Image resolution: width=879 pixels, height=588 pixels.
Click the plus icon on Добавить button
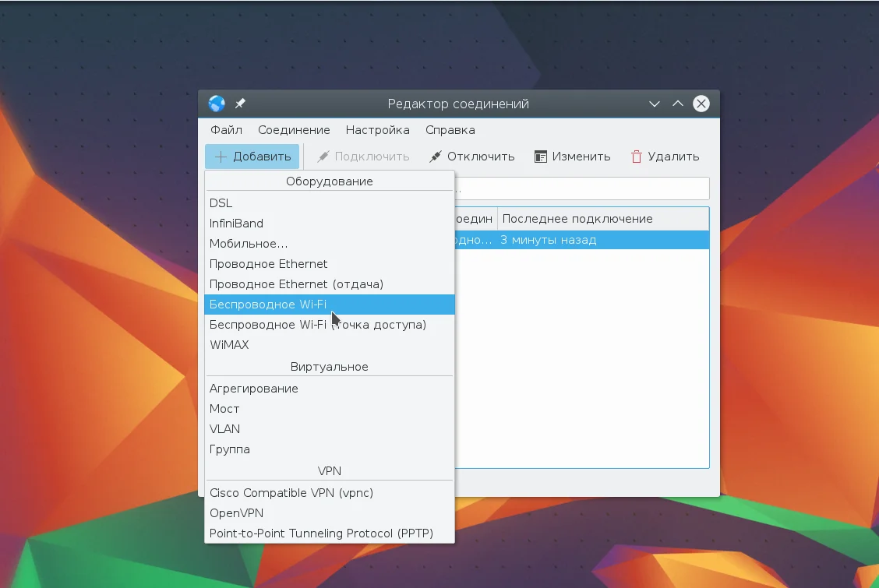221,157
